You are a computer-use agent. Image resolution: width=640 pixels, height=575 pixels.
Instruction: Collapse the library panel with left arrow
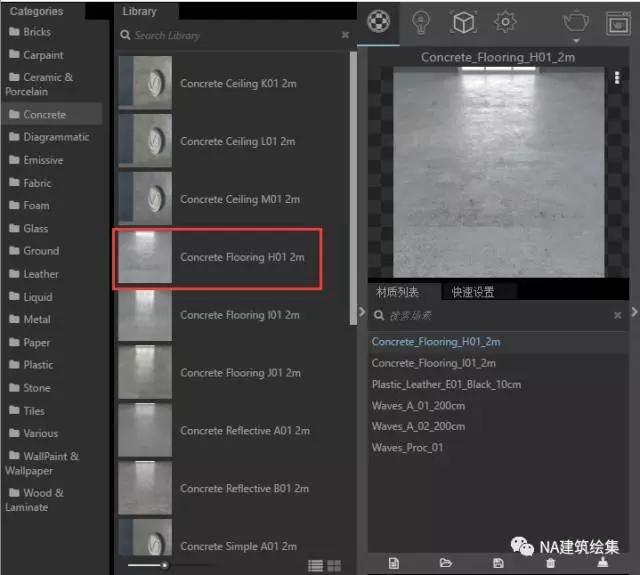point(362,313)
